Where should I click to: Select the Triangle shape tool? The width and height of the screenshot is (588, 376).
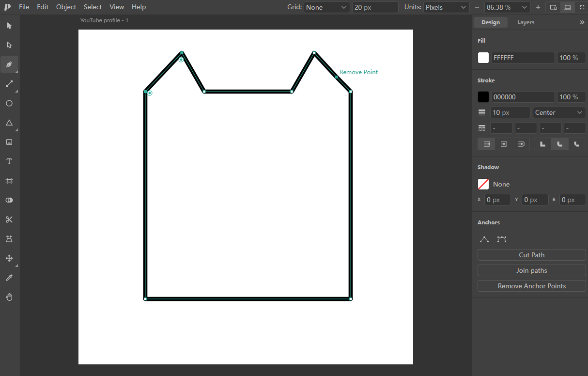9,123
